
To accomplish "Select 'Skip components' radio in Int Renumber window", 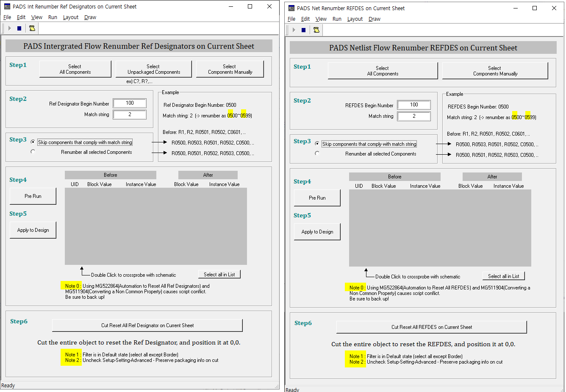I will 33,142.
